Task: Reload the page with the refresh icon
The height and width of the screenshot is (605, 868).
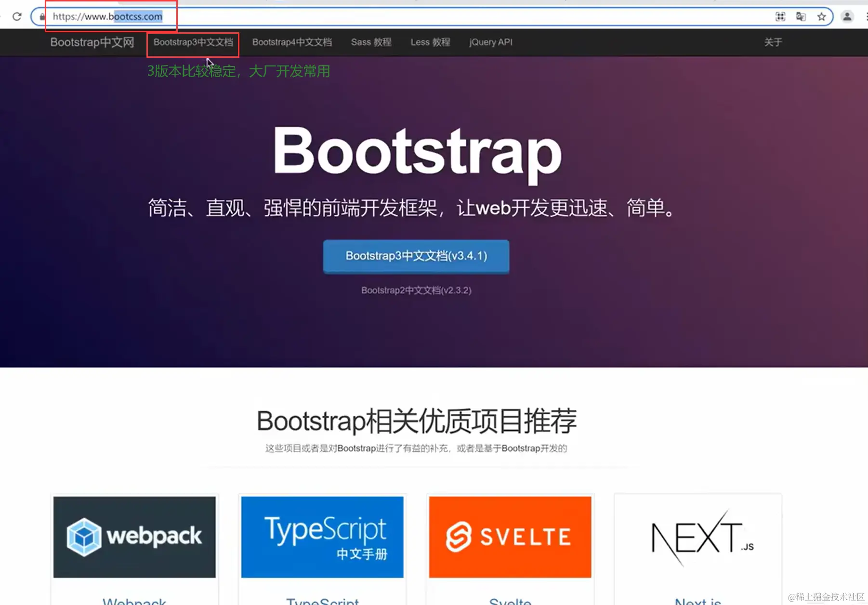Action: (17, 17)
